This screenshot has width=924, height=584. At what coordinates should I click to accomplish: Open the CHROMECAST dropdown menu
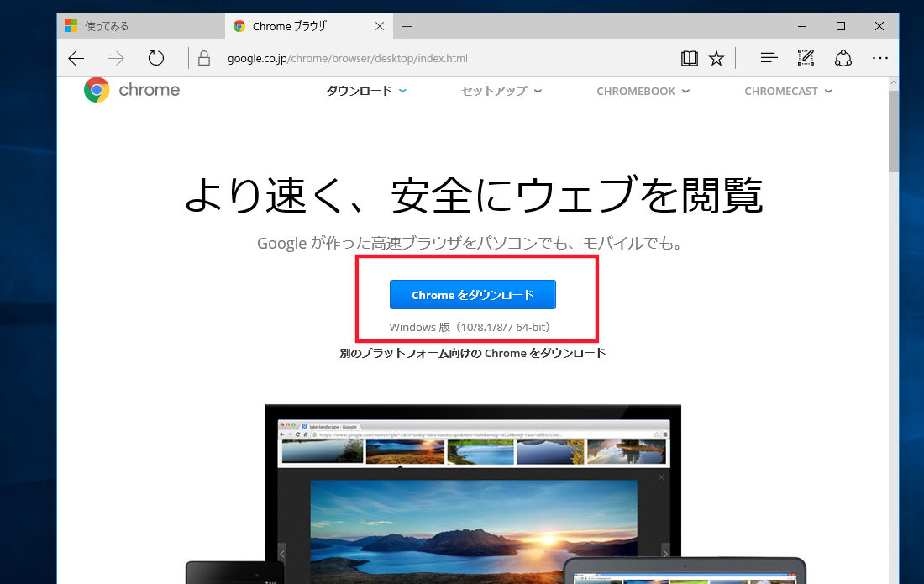pyautogui.click(x=789, y=92)
